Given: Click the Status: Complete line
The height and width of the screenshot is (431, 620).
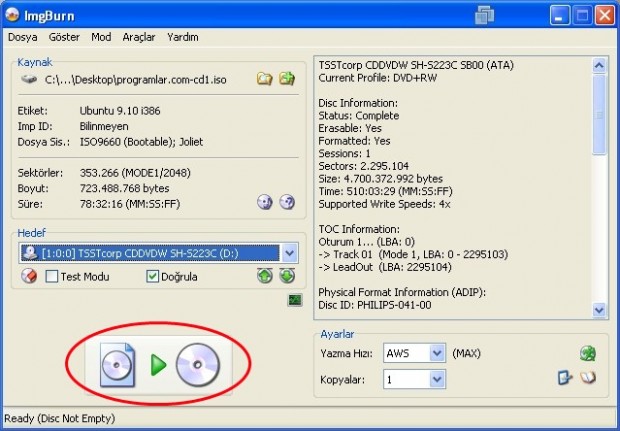Looking at the screenshot, I should (x=359, y=115).
